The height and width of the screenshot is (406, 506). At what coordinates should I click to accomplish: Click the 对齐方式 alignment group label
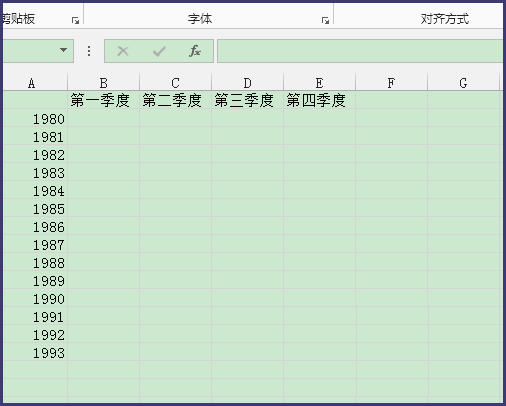tap(445, 19)
